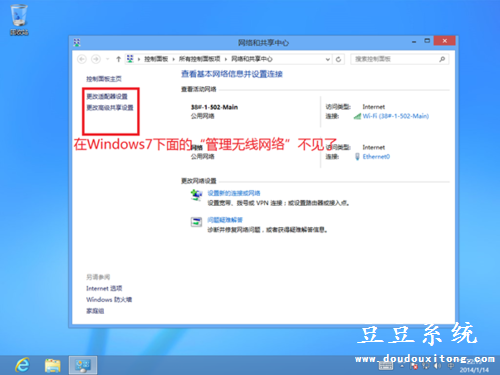
Task: Open the on-screen keyboard tray icon
Action: pos(386,366)
